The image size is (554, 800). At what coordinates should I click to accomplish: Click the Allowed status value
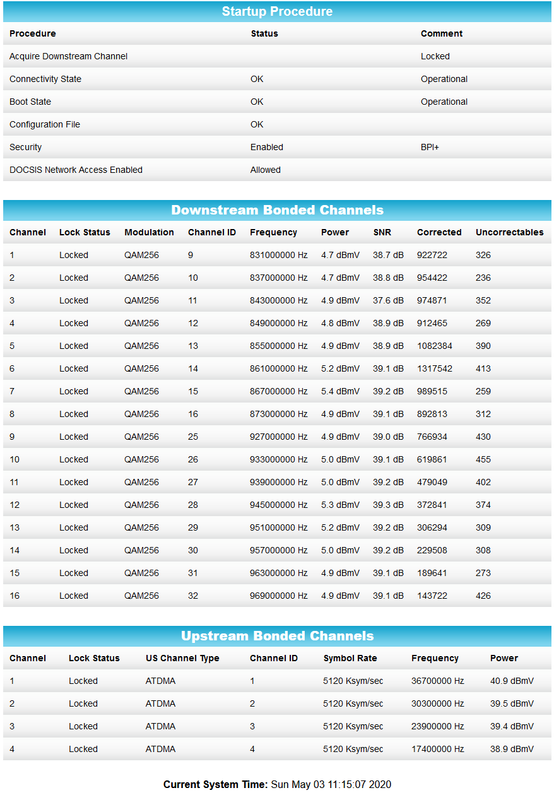click(265, 170)
